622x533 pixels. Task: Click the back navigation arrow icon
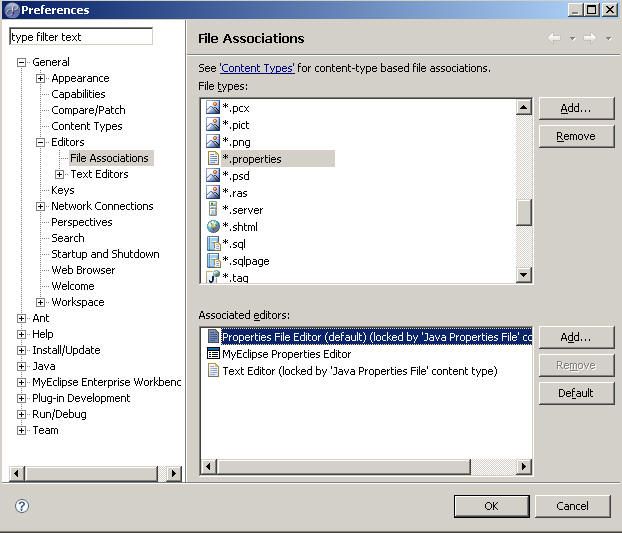pyautogui.click(x=554, y=38)
